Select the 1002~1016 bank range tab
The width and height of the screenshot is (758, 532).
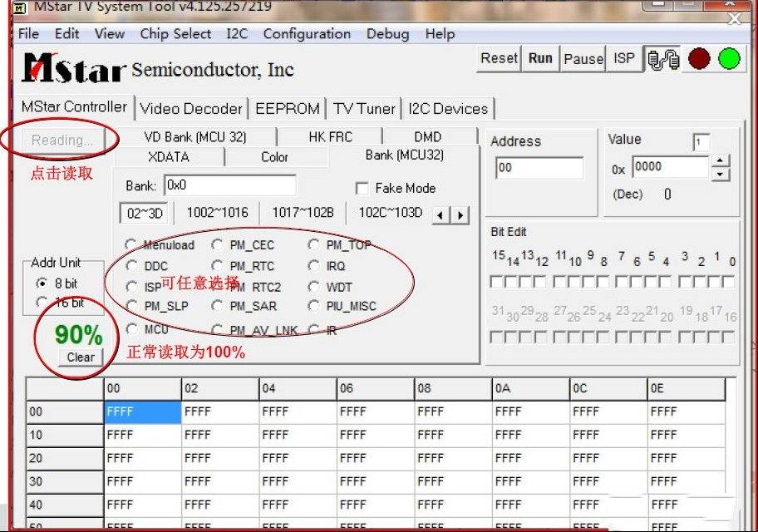pos(217,213)
